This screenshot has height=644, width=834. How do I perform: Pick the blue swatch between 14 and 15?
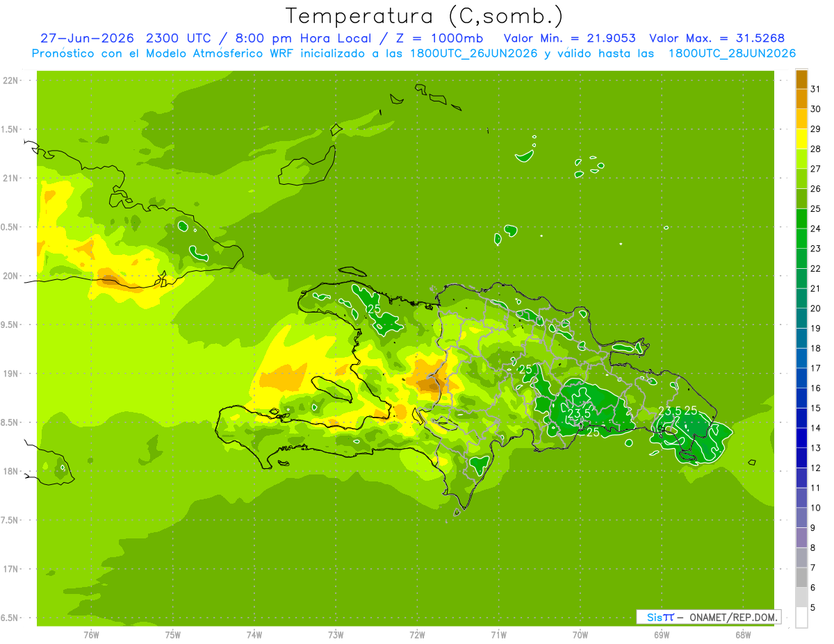(801, 418)
